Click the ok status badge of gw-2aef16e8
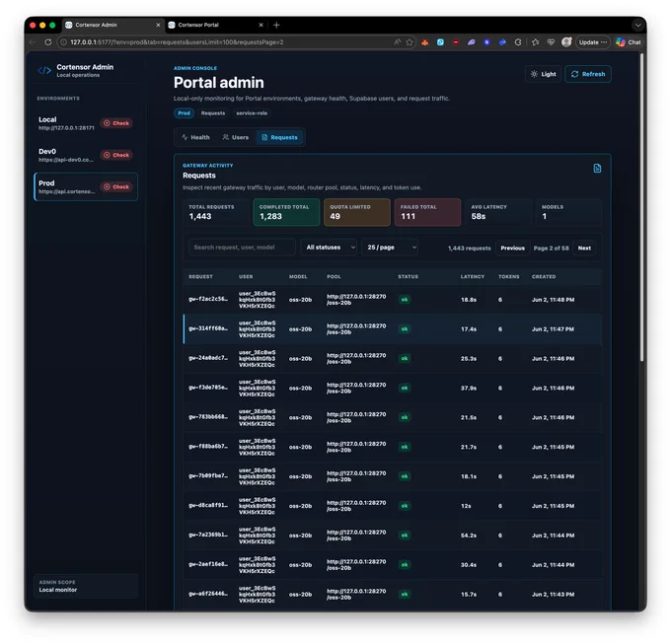 coord(405,565)
